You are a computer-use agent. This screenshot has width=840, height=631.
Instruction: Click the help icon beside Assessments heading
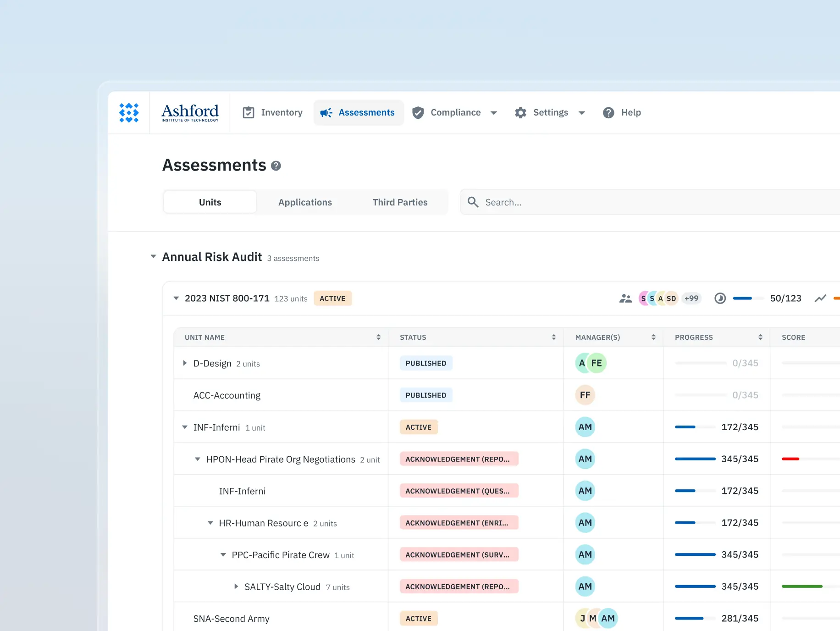coord(276,166)
